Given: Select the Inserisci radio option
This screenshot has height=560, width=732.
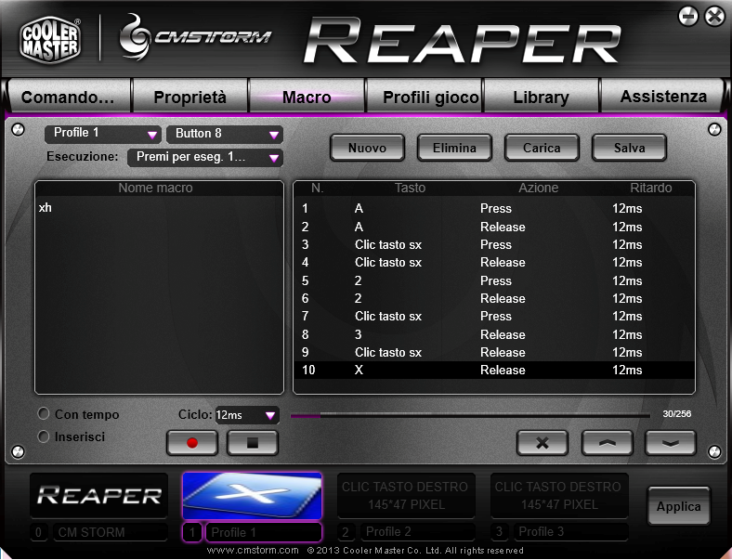Looking at the screenshot, I should [44, 436].
